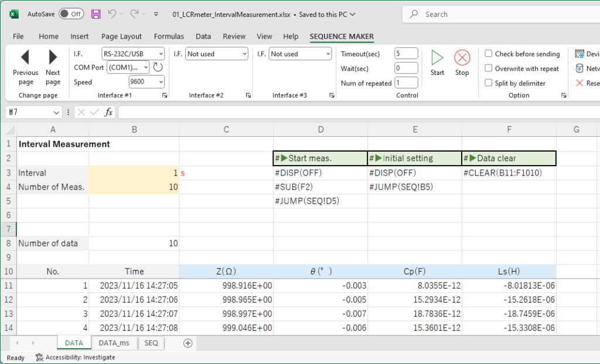Screen dimensions: 600x364
Task: Click the Redo arrow icon
Action: (134, 14)
